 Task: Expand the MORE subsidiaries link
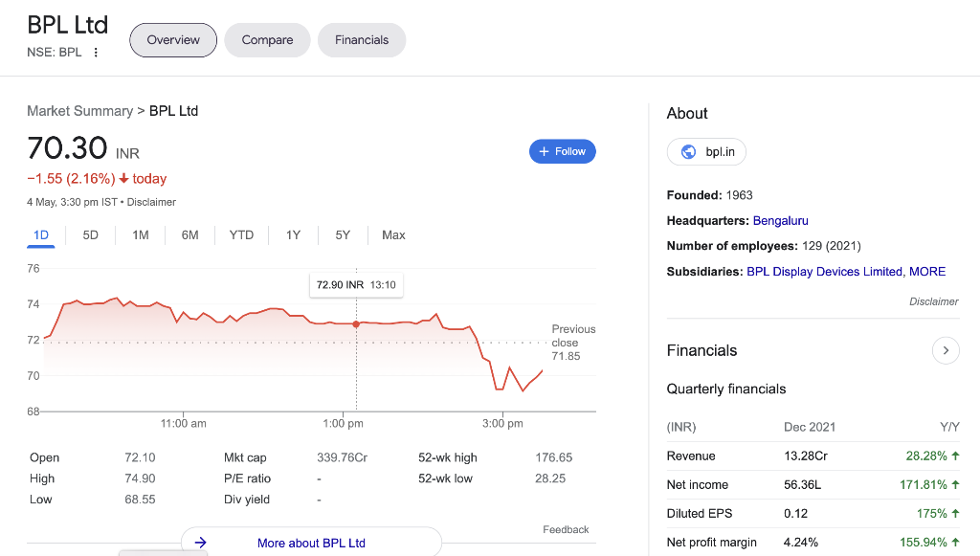[927, 272]
